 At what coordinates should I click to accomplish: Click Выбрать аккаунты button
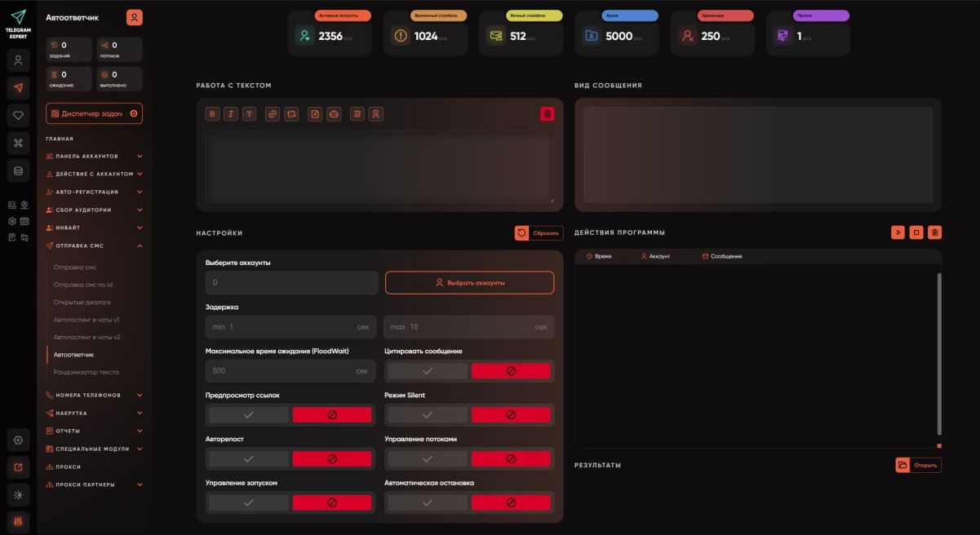click(469, 282)
